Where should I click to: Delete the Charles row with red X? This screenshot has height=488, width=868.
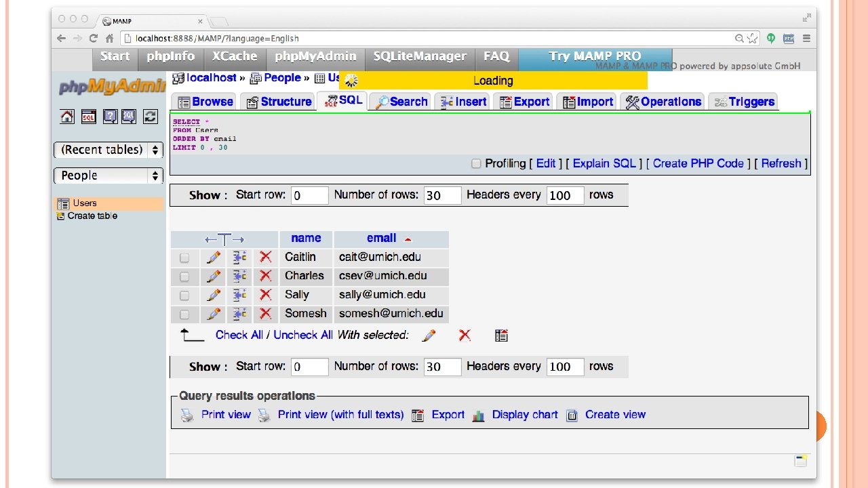(x=265, y=276)
